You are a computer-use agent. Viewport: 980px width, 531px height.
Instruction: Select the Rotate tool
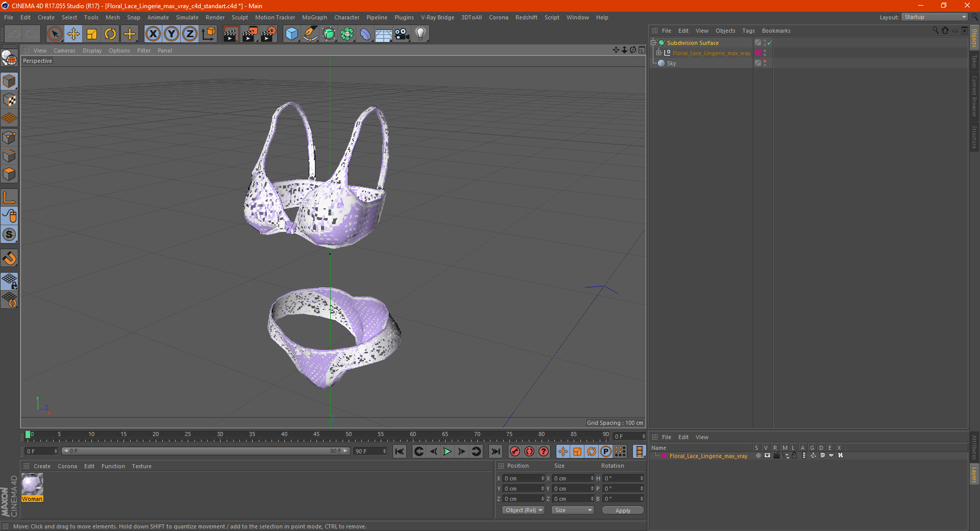pos(110,34)
